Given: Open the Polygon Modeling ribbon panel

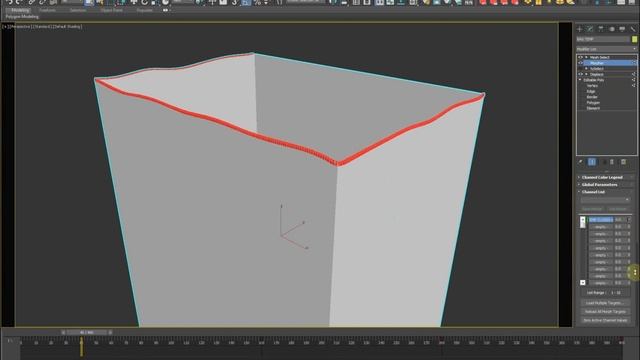Looking at the screenshot, I should click(22, 17).
